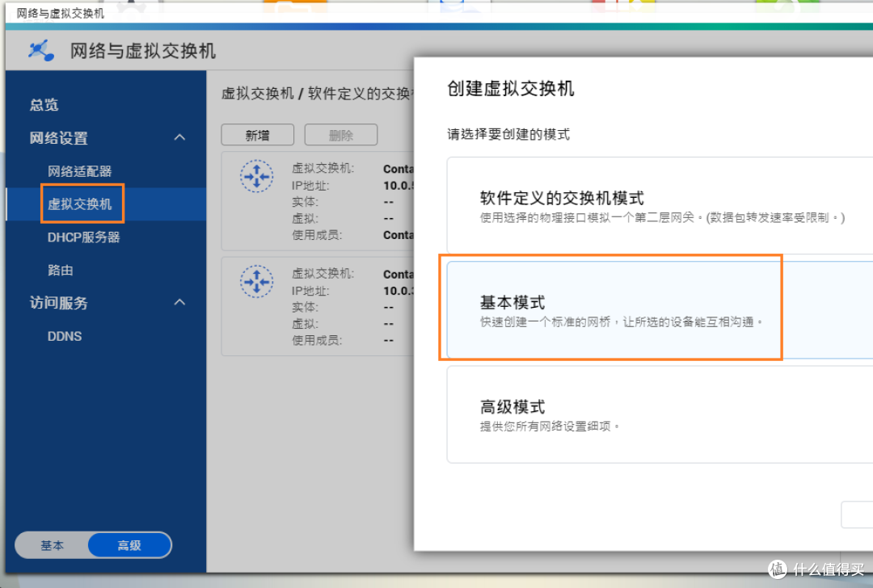Viewport: 873px width, 588px height.
Task: Click the breadcrumb 虚拟交换机 / 软件定义的交换 heading
Action: [x=318, y=94]
